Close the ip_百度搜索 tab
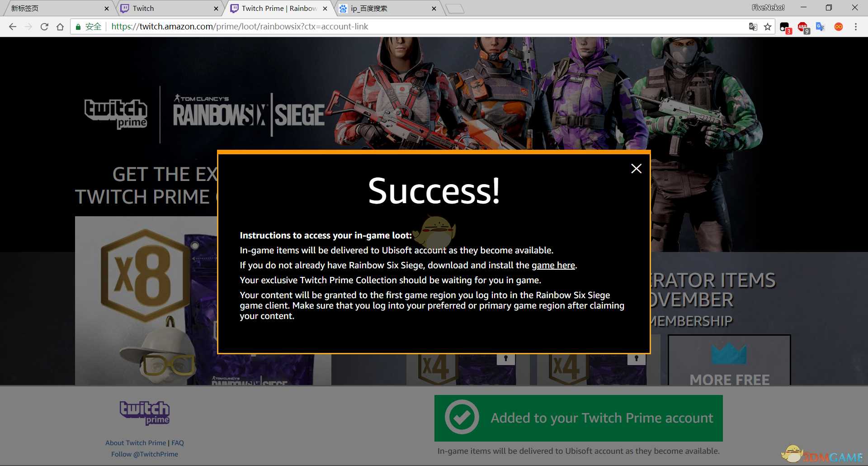Image resolution: width=868 pixels, height=466 pixels. [434, 9]
